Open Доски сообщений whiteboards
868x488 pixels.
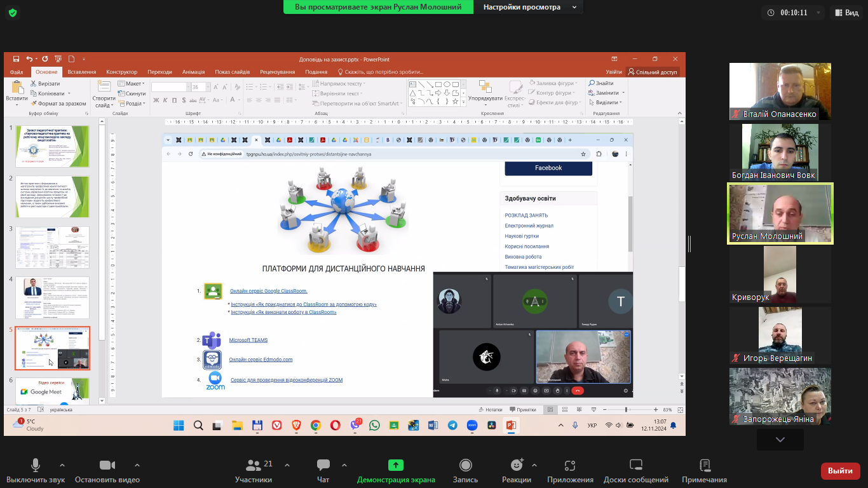click(x=635, y=470)
